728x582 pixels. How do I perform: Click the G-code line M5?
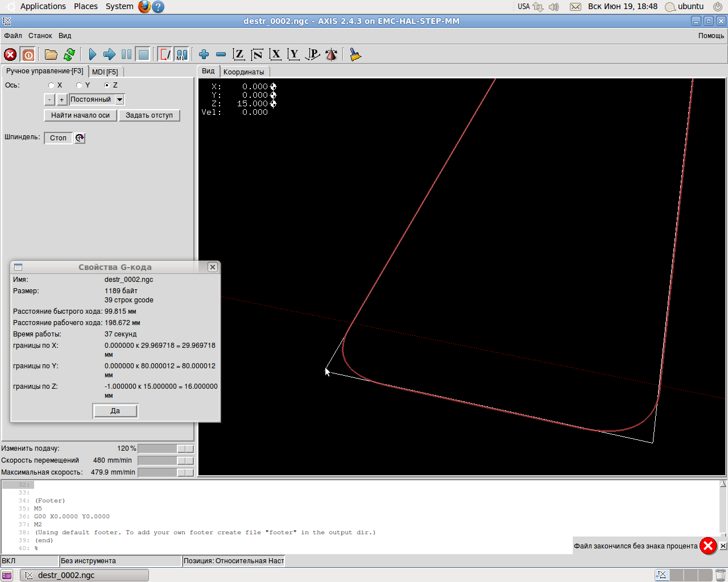[38, 509]
